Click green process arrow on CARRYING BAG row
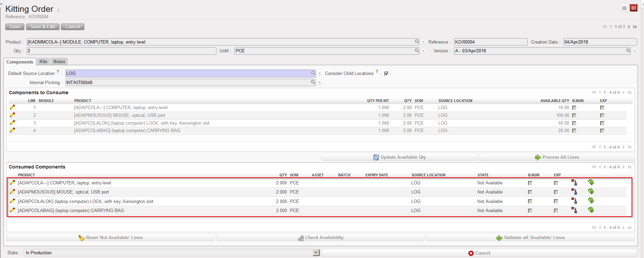The width and height of the screenshot is (644, 258). click(591, 210)
